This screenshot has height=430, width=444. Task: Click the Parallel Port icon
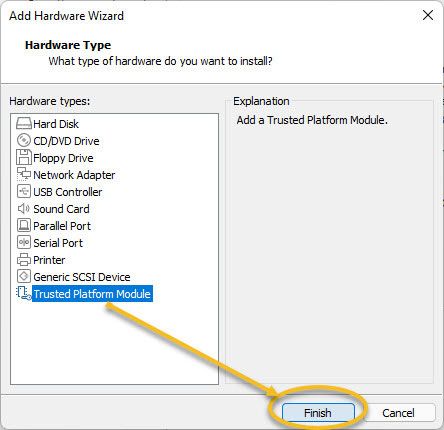tap(24, 225)
